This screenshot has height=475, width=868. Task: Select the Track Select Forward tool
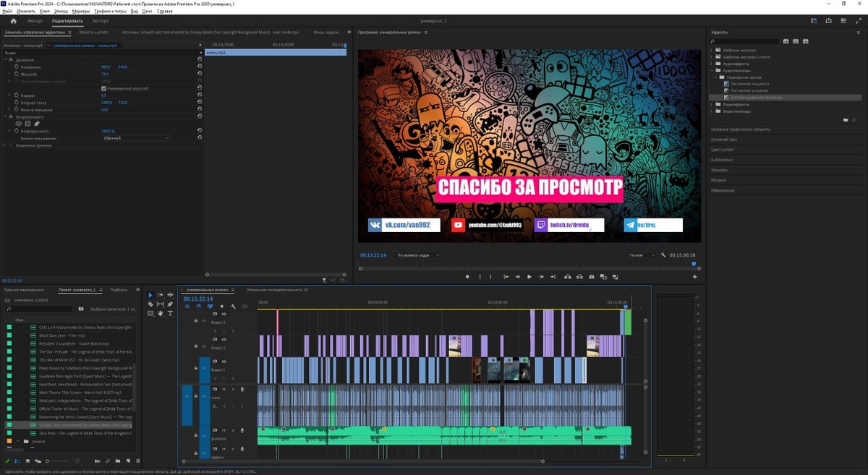tap(161, 295)
